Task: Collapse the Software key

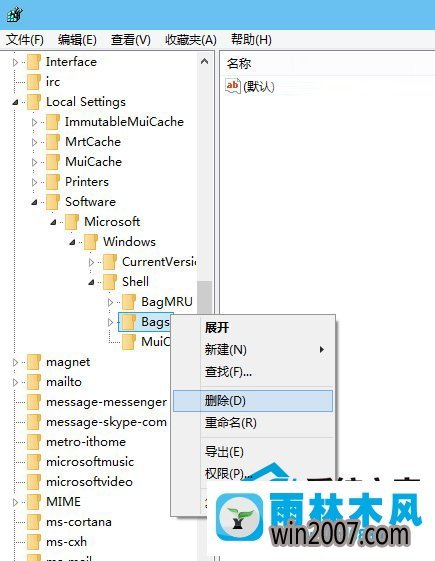Action: click(x=34, y=203)
